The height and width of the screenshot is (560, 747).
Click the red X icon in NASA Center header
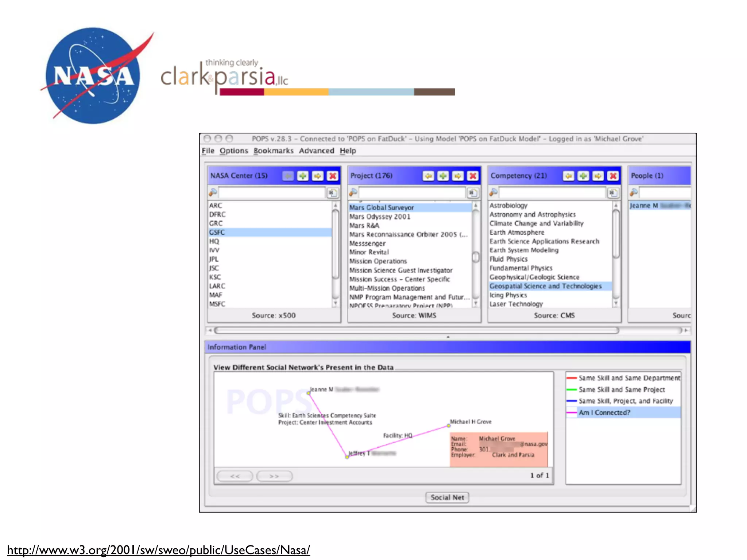[x=332, y=176]
